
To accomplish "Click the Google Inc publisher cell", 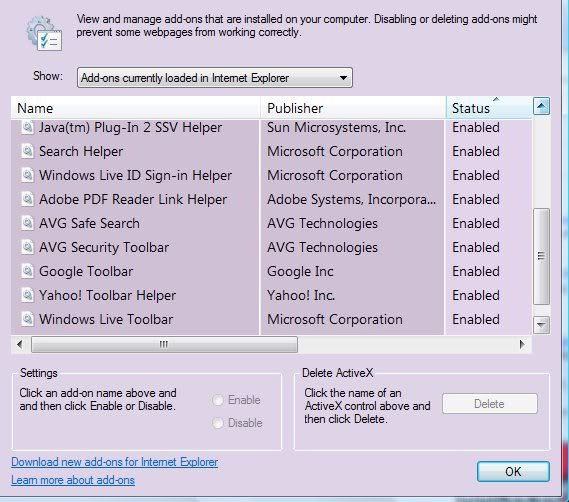I will 300,271.
